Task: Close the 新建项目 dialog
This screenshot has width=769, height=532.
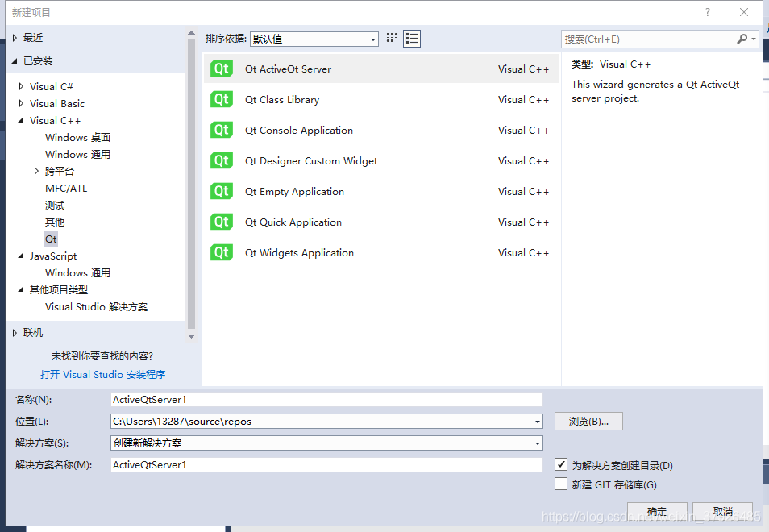Action: tap(743, 12)
